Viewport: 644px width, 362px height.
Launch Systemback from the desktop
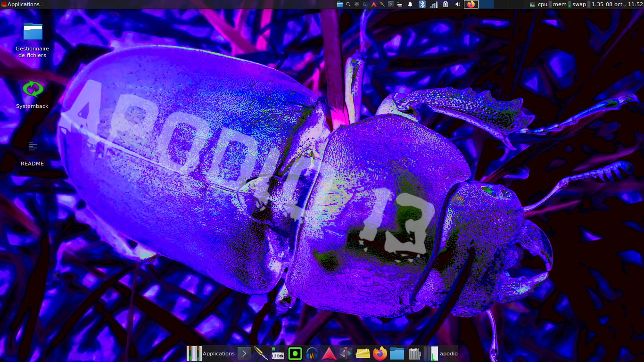click(x=33, y=89)
